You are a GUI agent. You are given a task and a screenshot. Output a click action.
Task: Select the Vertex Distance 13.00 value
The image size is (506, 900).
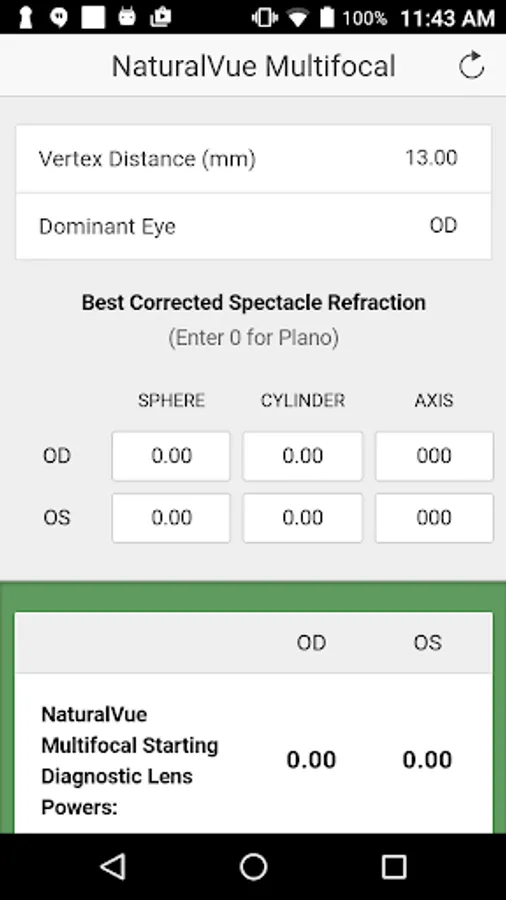(431, 158)
